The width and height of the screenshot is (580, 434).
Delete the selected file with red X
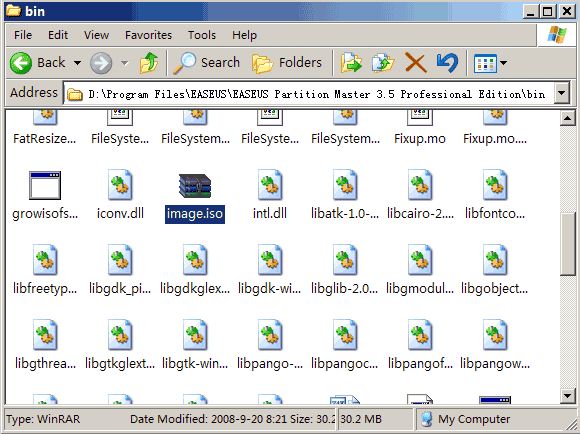[x=416, y=63]
